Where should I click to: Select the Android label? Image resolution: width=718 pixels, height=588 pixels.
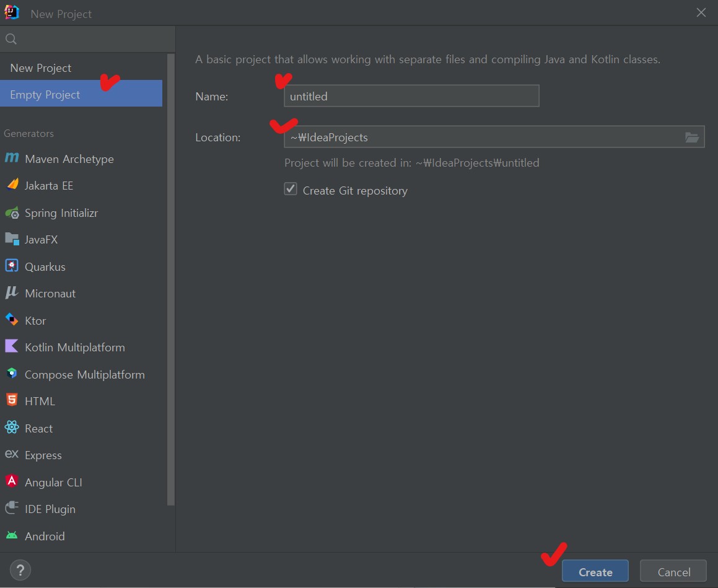click(45, 536)
